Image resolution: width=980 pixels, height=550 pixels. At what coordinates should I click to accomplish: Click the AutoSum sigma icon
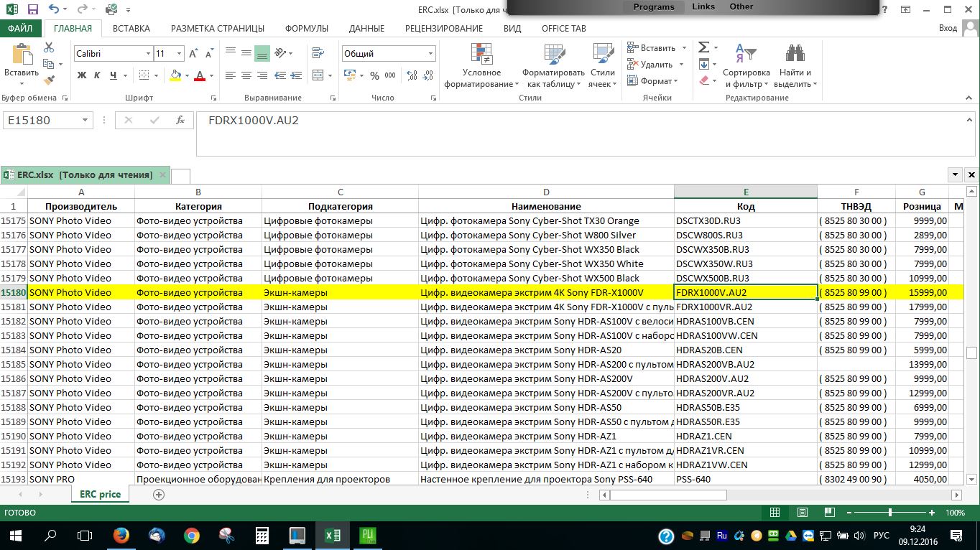pos(704,47)
